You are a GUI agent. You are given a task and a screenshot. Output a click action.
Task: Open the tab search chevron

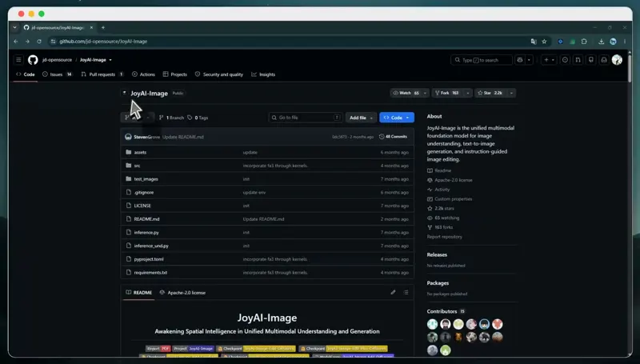click(14, 27)
